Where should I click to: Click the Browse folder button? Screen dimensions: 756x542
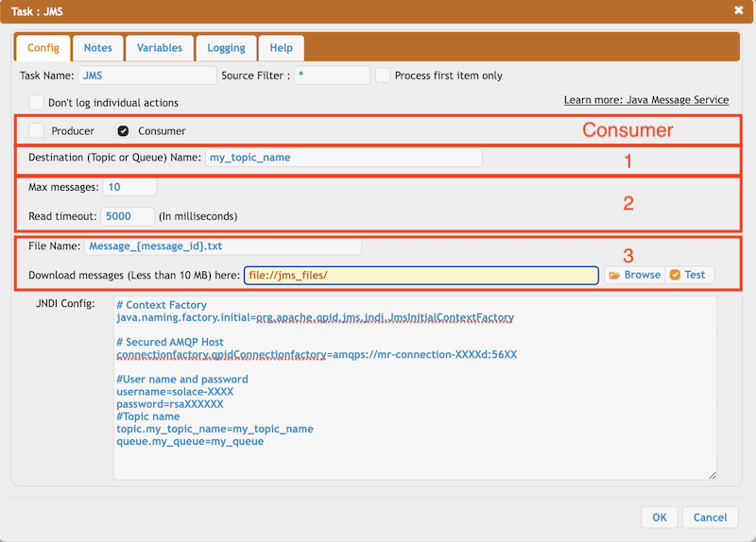point(634,275)
